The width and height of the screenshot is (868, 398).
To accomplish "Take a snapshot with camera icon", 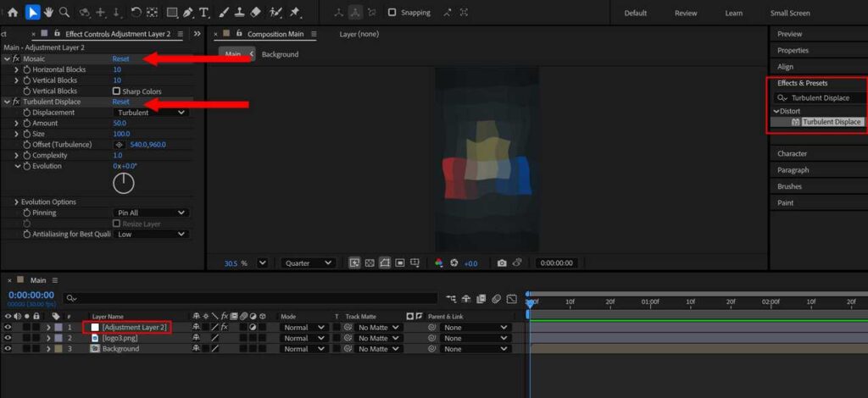I will pyautogui.click(x=502, y=263).
